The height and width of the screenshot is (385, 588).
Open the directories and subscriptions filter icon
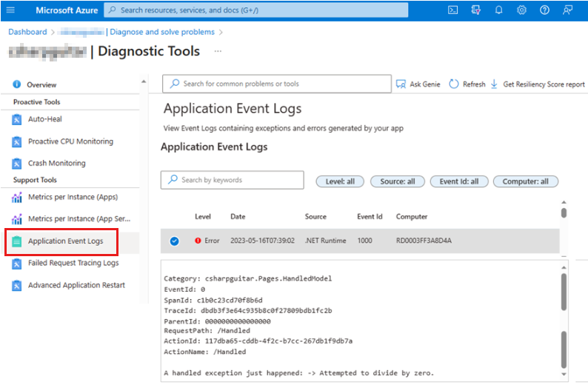475,10
